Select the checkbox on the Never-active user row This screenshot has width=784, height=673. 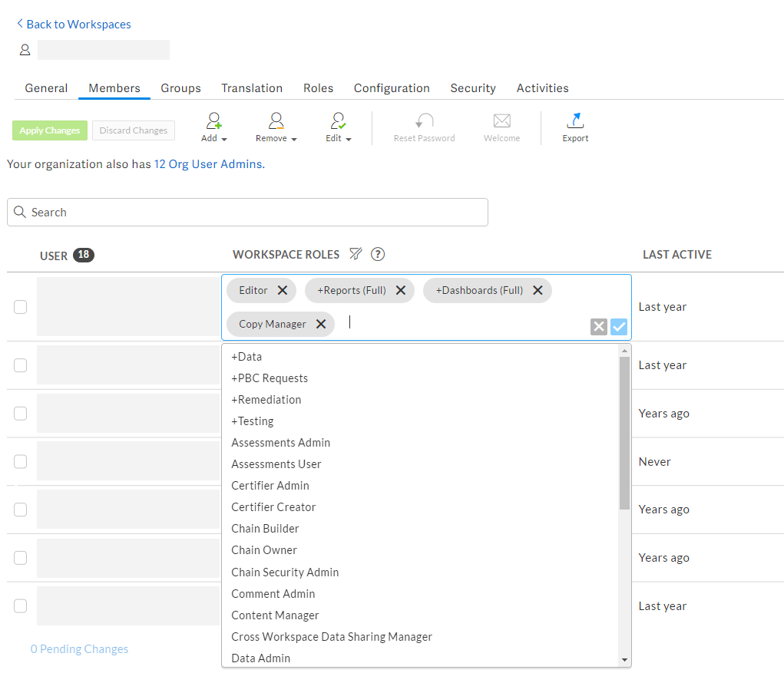[x=20, y=461]
